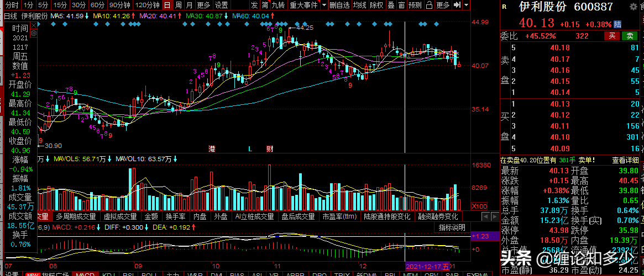The height and width of the screenshot is (276, 644).
Task: Expand arrow next to 重大事件
Action: coord(324,6)
